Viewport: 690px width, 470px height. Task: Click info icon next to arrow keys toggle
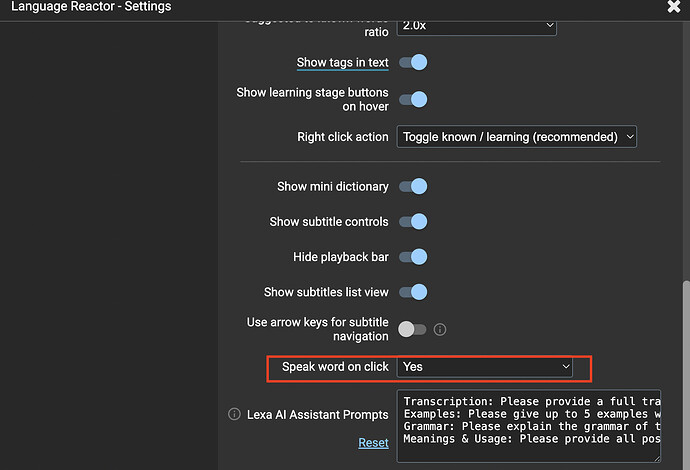click(x=440, y=329)
